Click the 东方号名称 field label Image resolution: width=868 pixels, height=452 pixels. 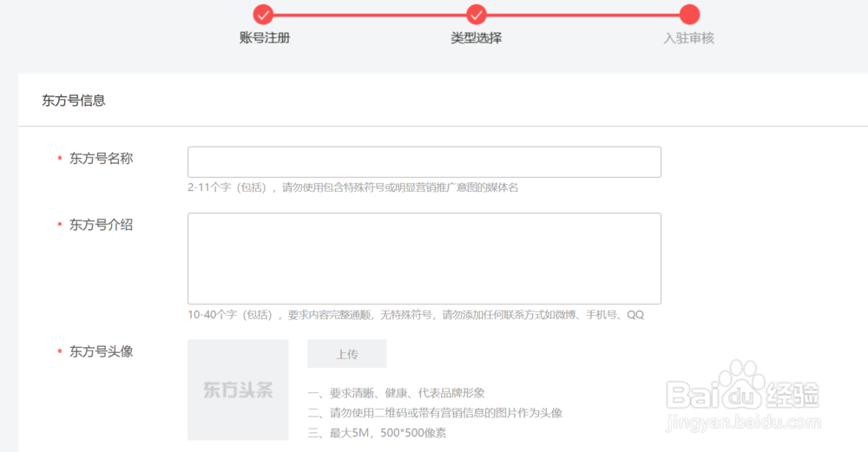pos(101,159)
